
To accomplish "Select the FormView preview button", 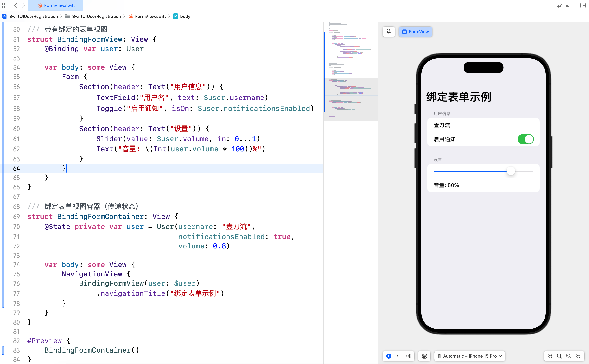I will (x=416, y=31).
